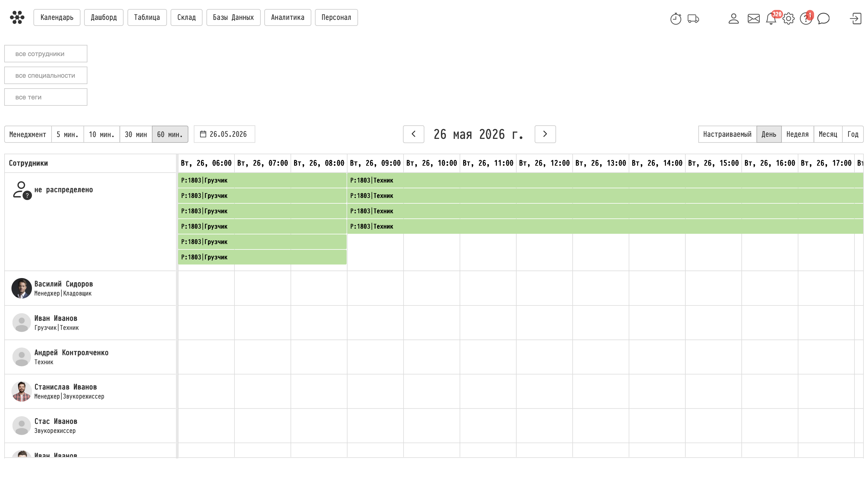
Task: Open the все специальности dropdown
Action: pos(46,75)
